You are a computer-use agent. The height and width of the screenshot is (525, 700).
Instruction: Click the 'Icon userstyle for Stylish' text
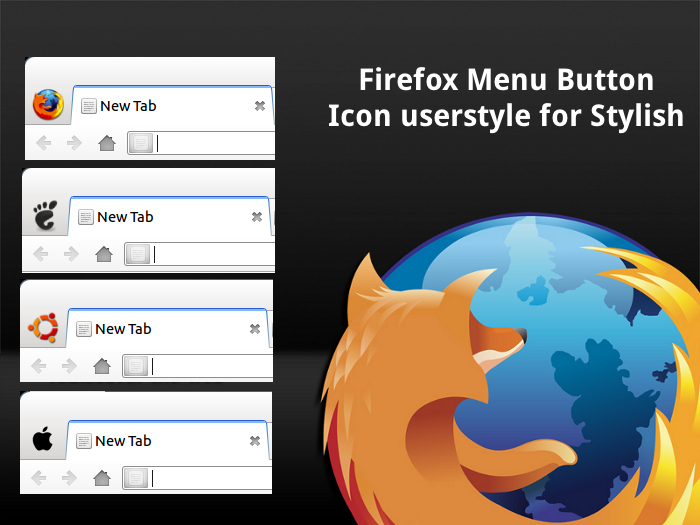click(x=506, y=116)
